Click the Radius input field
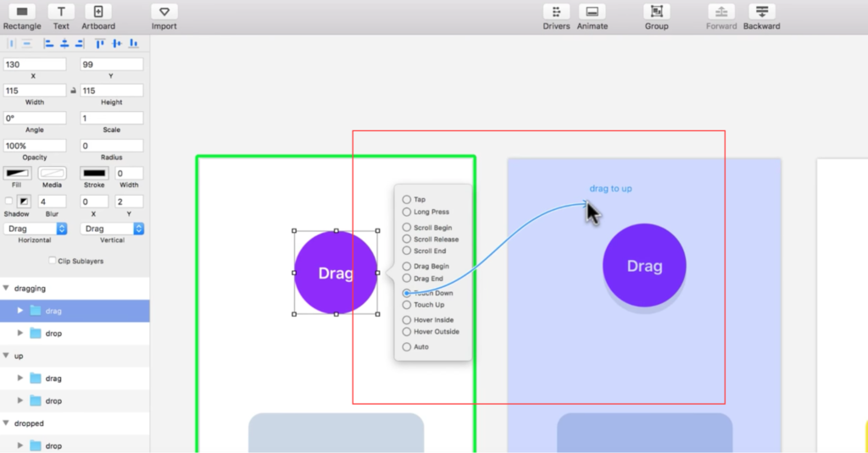The image size is (868, 453). [111, 146]
